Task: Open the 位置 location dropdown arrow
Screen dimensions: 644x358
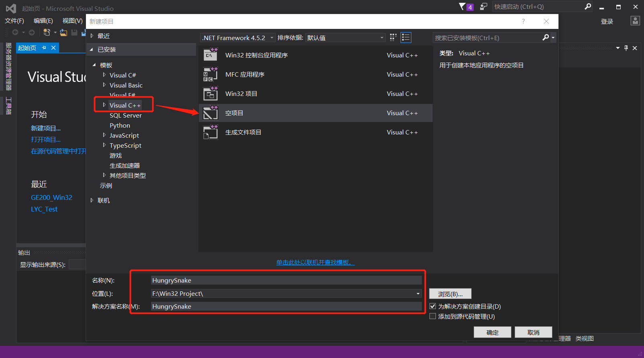Action: click(x=418, y=294)
